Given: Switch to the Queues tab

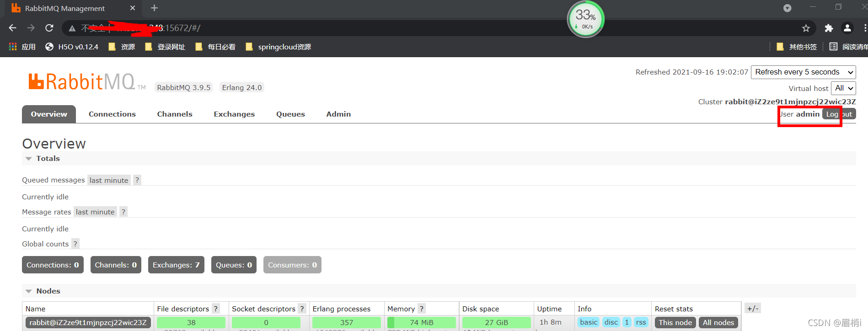Looking at the screenshot, I should pyautogui.click(x=290, y=114).
